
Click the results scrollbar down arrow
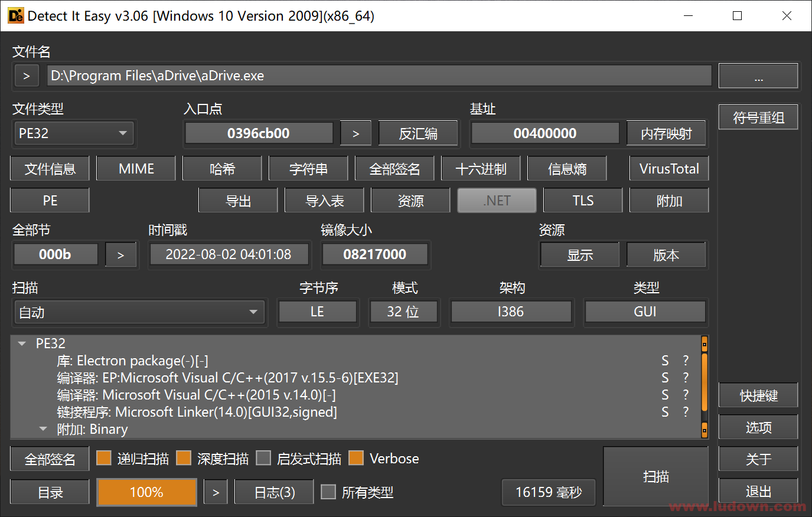[x=704, y=430]
